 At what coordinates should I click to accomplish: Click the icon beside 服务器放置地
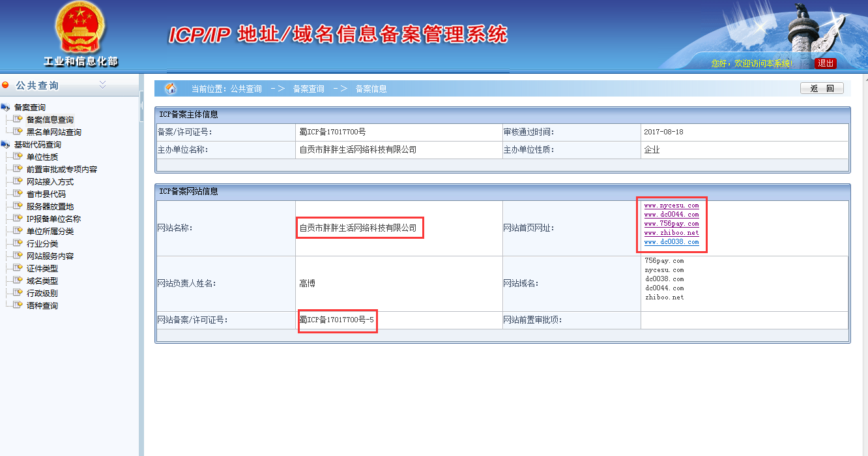pos(18,207)
